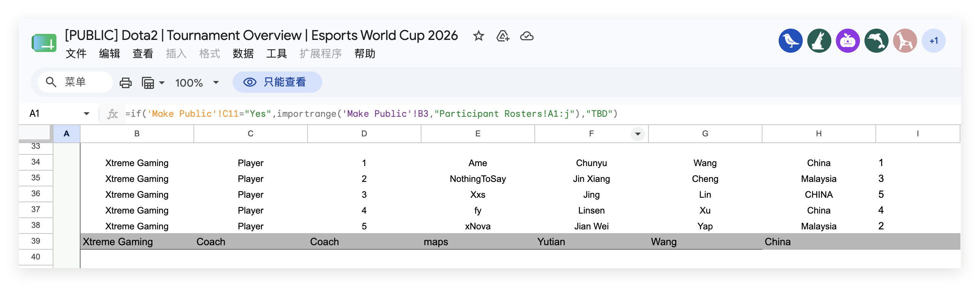Click cell with 'Ame'
This screenshot has height=287, width=980.
click(x=478, y=163)
